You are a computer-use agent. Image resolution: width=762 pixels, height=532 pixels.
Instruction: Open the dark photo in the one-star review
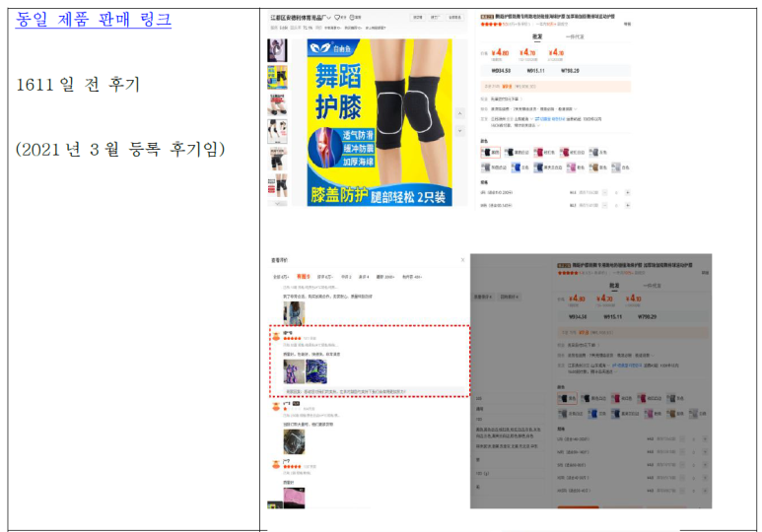click(294, 442)
